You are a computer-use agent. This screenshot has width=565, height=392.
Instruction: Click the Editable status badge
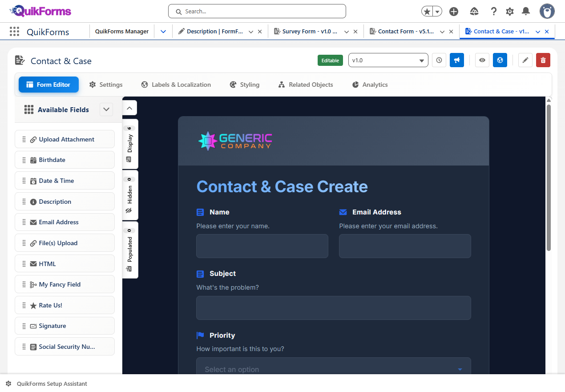point(330,60)
